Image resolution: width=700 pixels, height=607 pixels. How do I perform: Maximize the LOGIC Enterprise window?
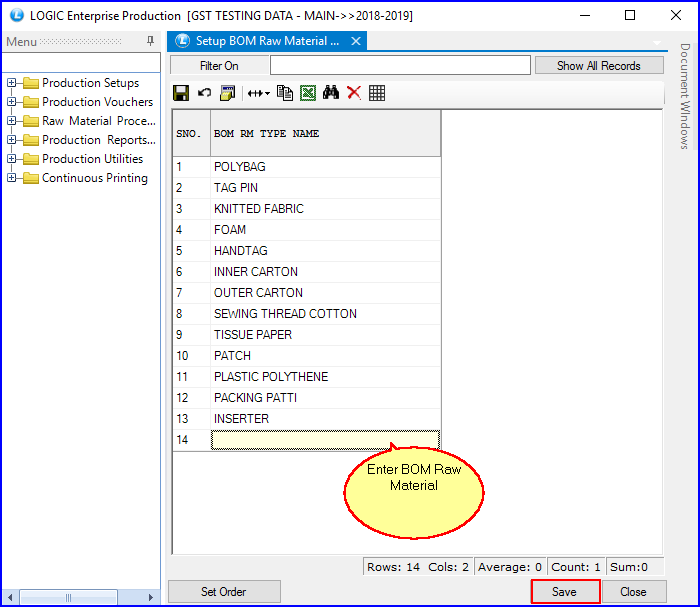[x=630, y=15]
